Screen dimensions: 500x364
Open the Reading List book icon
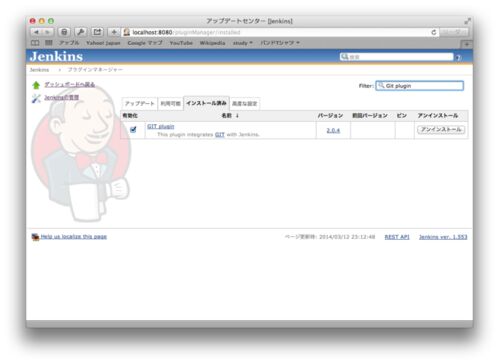(x=35, y=43)
